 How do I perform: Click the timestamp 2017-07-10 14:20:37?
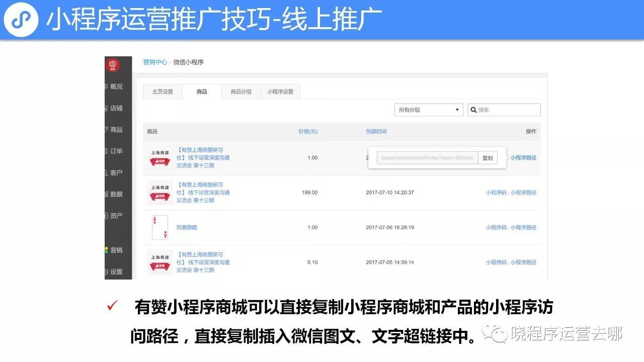(x=390, y=193)
